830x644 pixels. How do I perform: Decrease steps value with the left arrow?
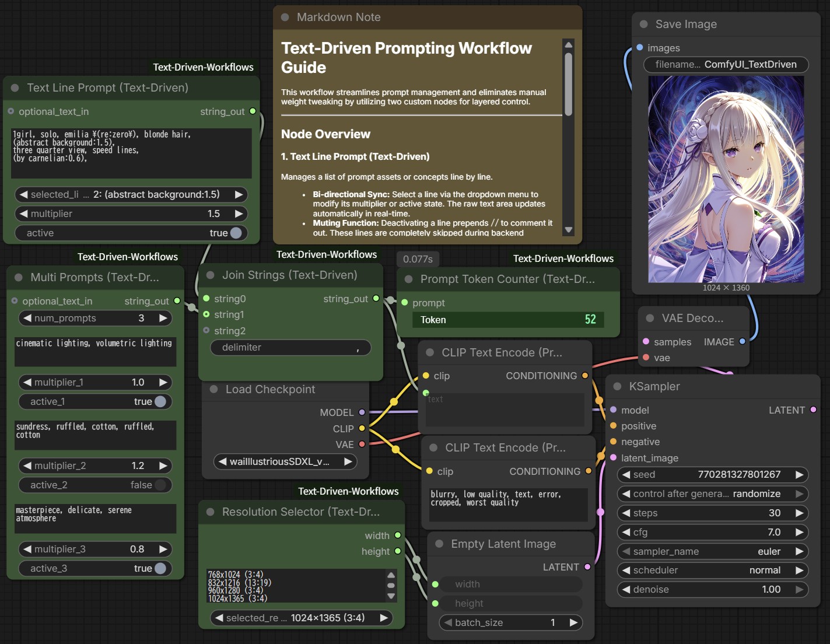626,513
